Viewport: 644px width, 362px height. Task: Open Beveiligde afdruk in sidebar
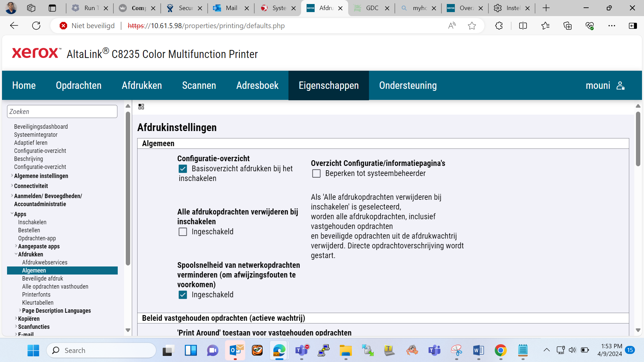pos(43,279)
